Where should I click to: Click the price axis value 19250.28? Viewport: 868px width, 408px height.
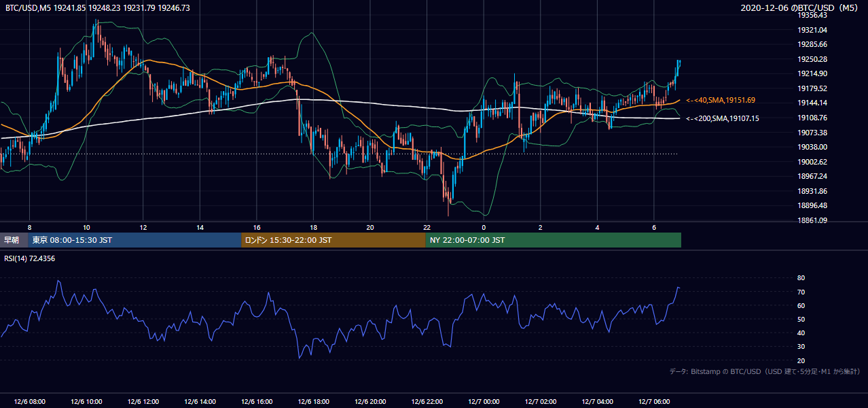tap(812, 59)
